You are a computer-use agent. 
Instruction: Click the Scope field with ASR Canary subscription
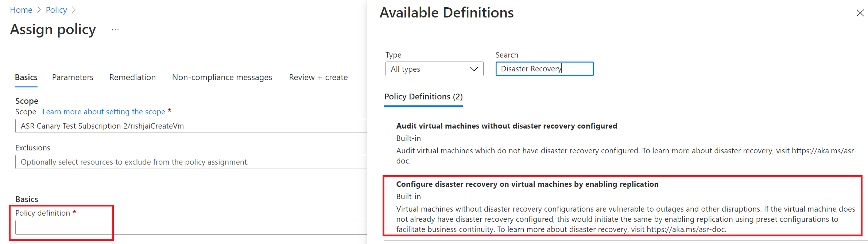click(x=191, y=126)
